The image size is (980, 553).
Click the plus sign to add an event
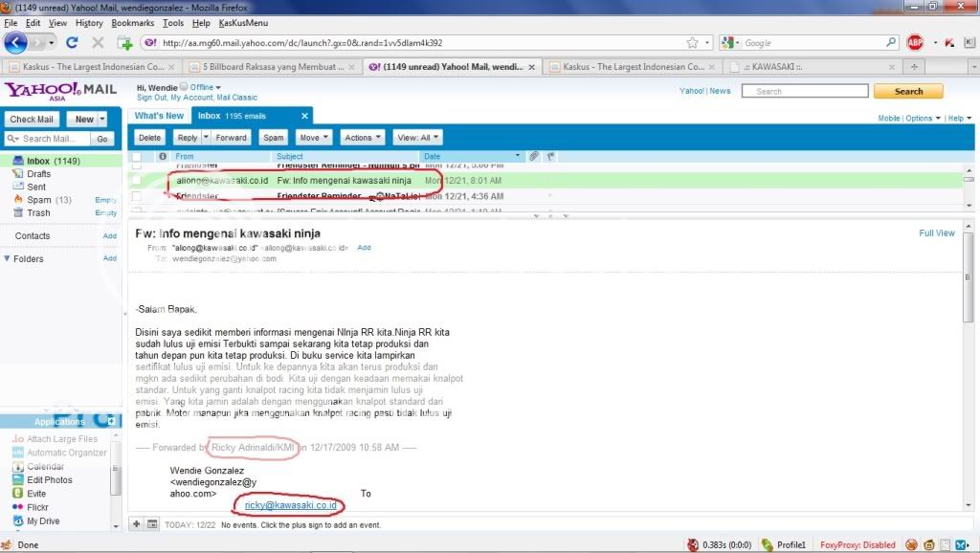pyautogui.click(x=136, y=524)
